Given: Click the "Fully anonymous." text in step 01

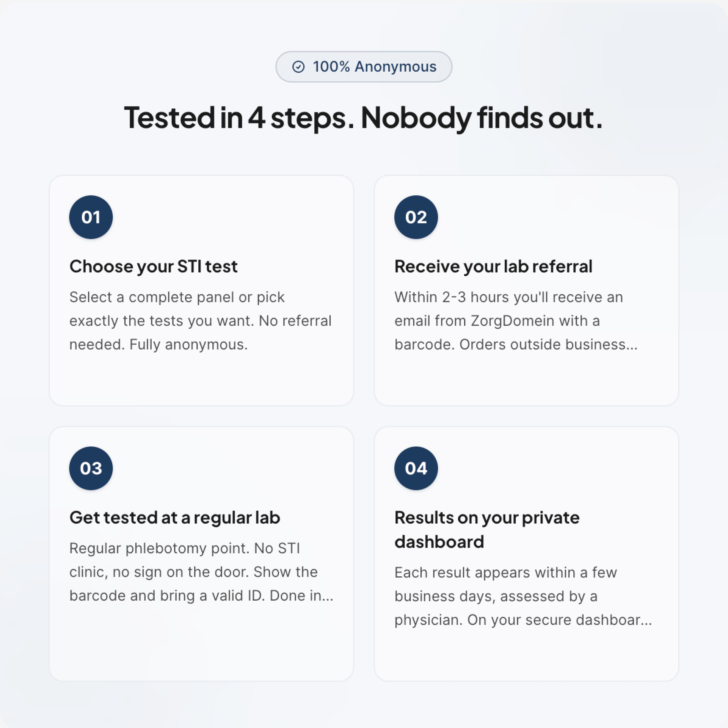Looking at the screenshot, I should tap(188, 345).
